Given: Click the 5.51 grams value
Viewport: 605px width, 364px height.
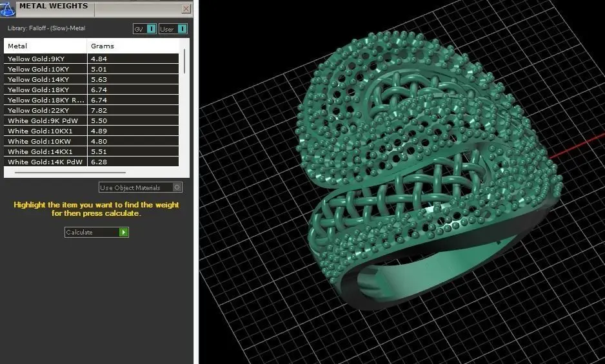Looking at the screenshot, I should pos(99,151).
